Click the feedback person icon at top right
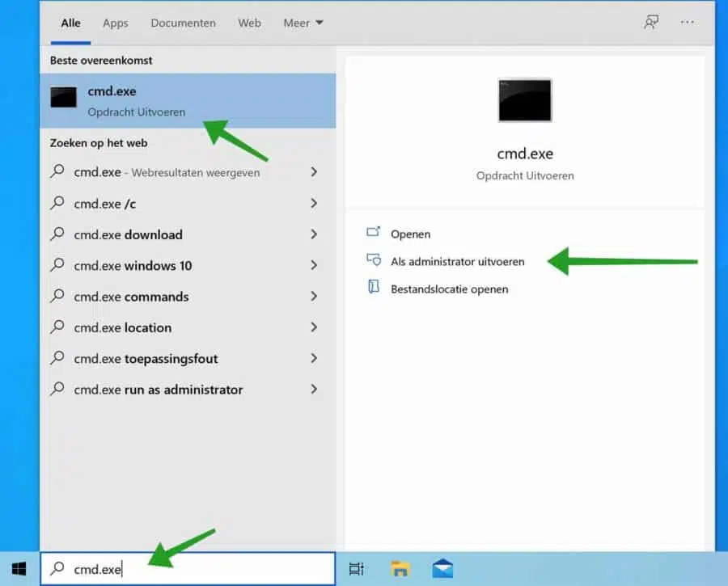728x586 pixels. 651,22
